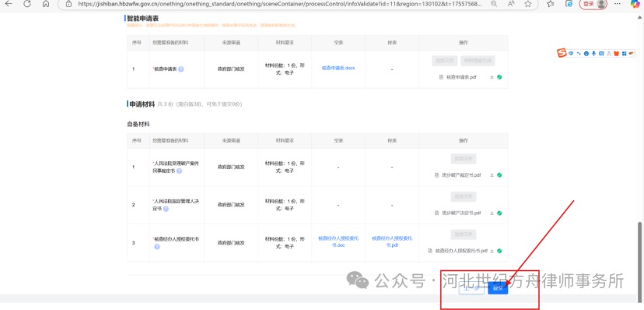
Task: Open the emoji panel on Sogou toolbar
Action: point(586,54)
